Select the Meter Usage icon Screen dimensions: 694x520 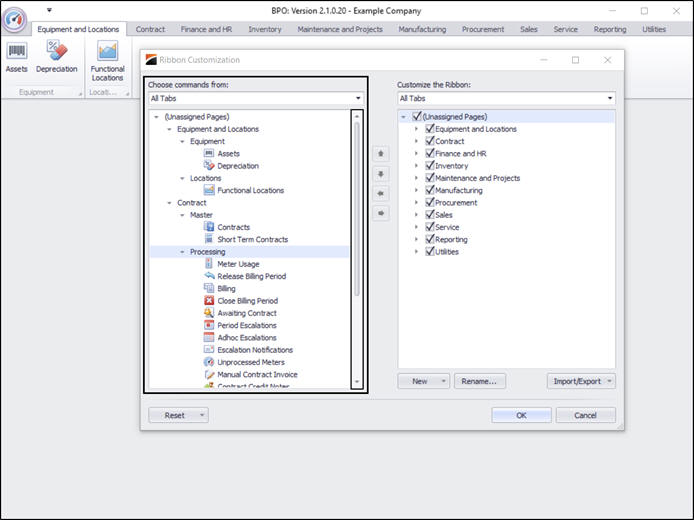pyautogui.click(x=209, y=263)
